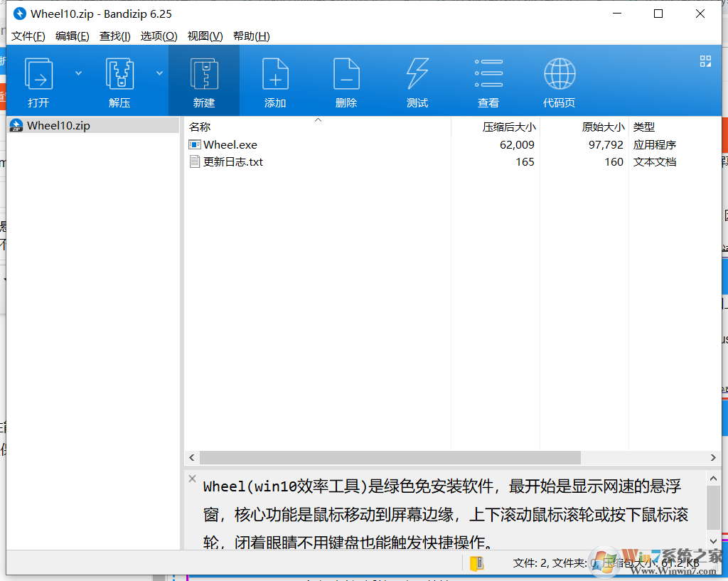Click compressed size value 62,009
This screenshot has width=728, height=581.
[x=517, y=145]
